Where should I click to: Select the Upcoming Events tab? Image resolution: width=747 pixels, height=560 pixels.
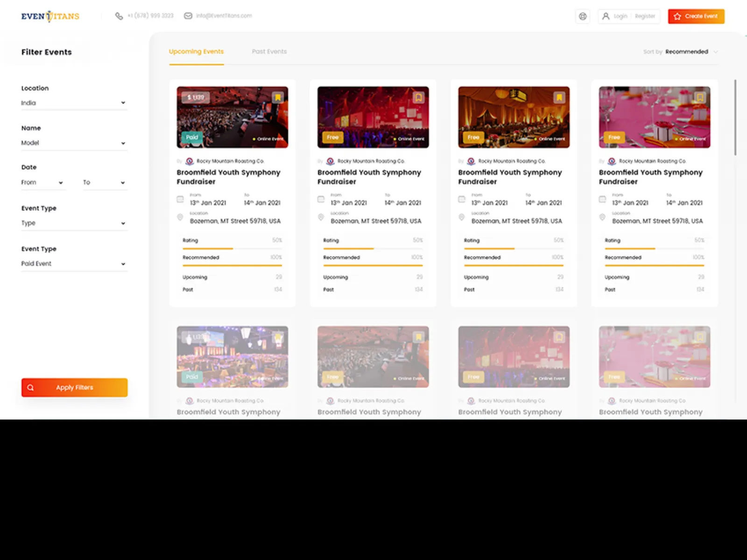coord(196,51)
